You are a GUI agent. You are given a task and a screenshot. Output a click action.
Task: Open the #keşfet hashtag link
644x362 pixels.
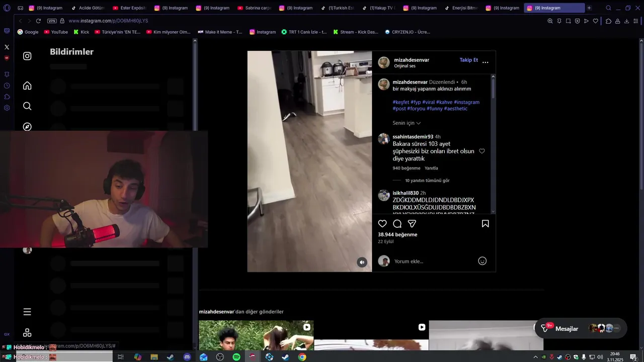[401, 102]
